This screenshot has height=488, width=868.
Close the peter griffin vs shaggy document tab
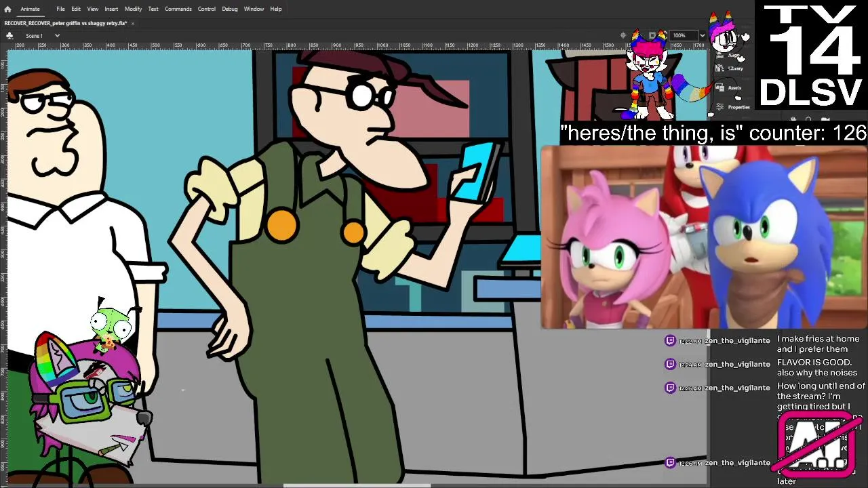[x=133, y=23]
